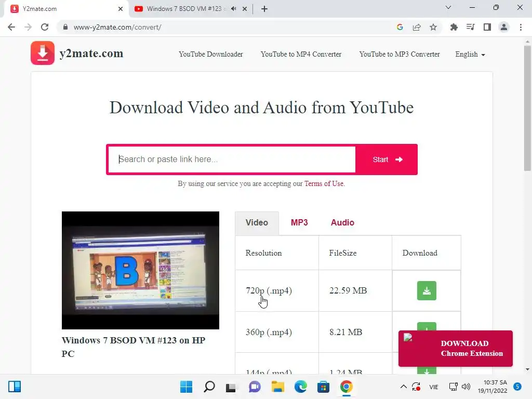Viewport: 532px width, 399px height.
Task: Switch to the MP3 tab
Action: (299, 222)
